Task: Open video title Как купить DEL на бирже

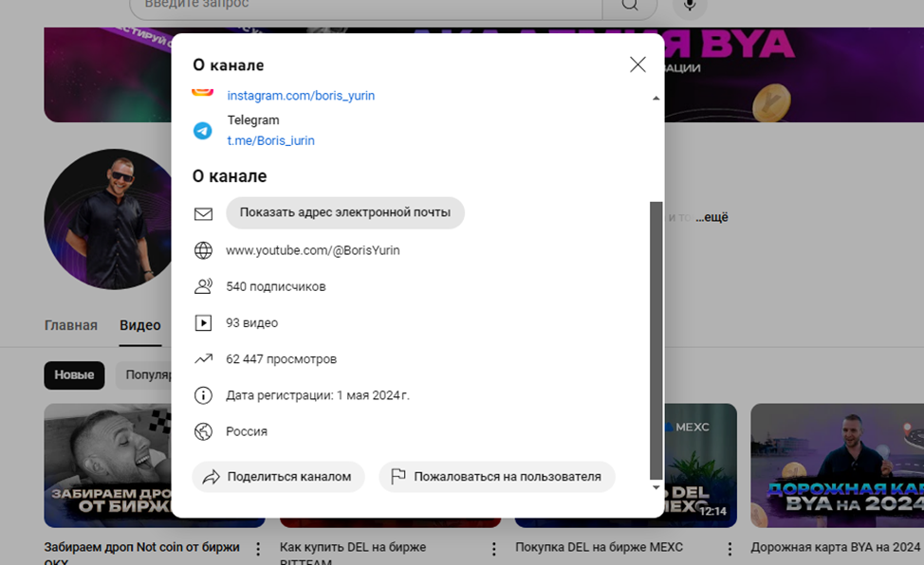Action: pos(353,554)
